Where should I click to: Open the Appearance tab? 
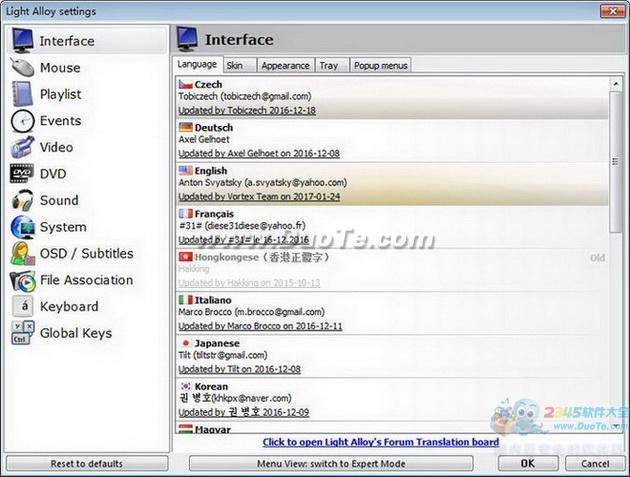[x=285, y=65]
